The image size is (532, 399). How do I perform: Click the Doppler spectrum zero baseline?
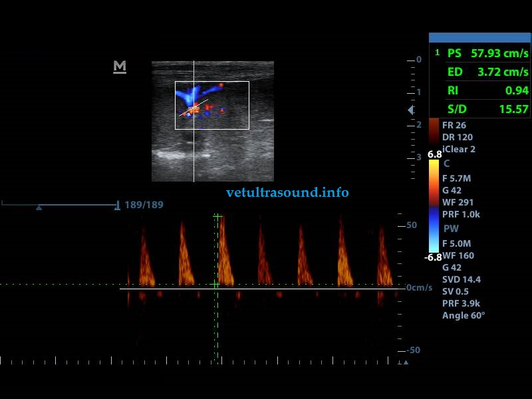pyautogui.click(x=299, y=289)
